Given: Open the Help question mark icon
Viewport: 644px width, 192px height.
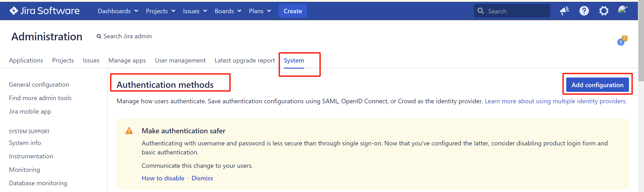Looking at the screenshot, I should coord(584,11).
